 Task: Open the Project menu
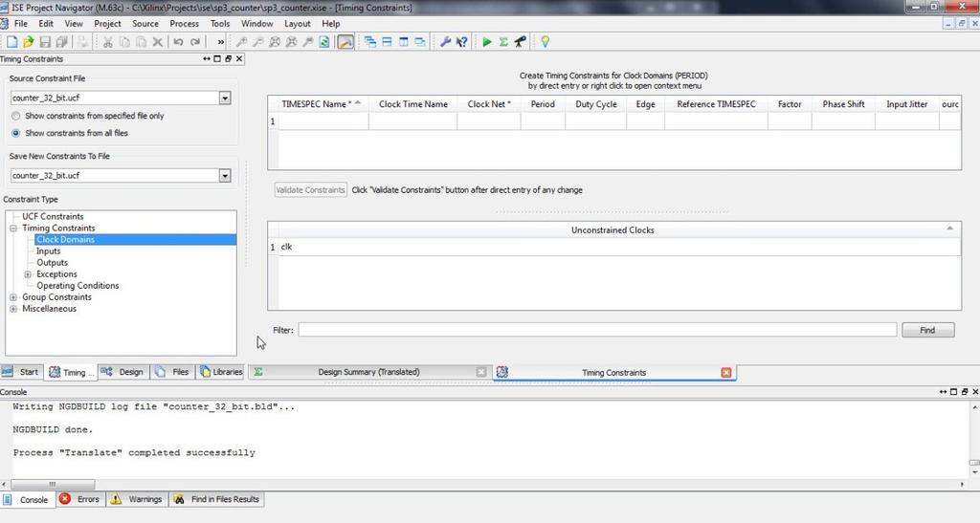pos(107,24)
